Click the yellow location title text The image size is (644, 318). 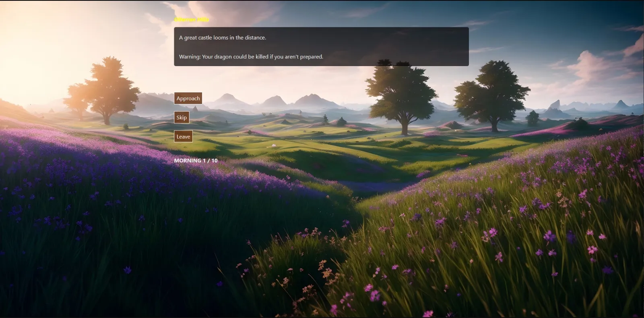pyautogui.click(x=192, y=19)
